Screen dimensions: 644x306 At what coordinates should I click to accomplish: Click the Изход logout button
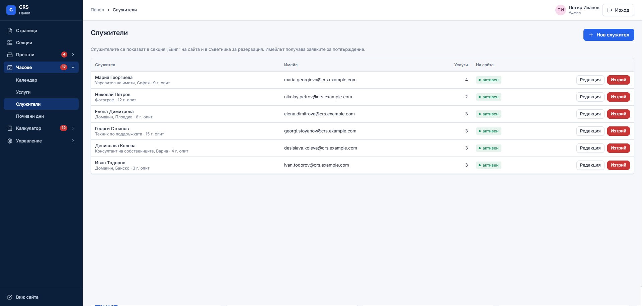618,10
